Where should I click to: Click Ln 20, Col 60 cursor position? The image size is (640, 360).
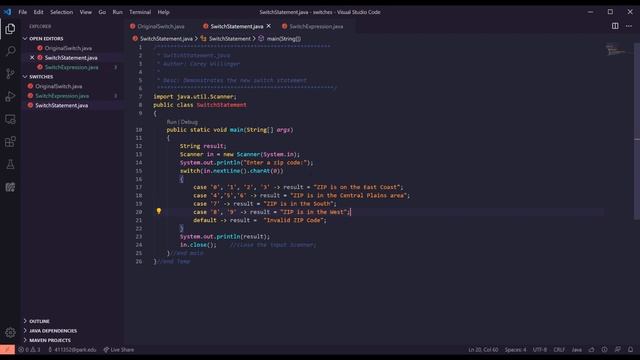[483, 350]
